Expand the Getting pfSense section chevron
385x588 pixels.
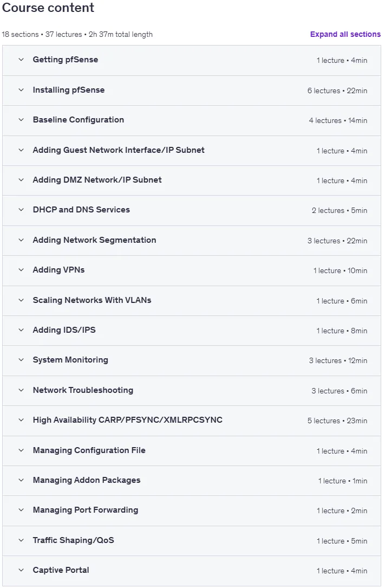click(x=21, y=60)
